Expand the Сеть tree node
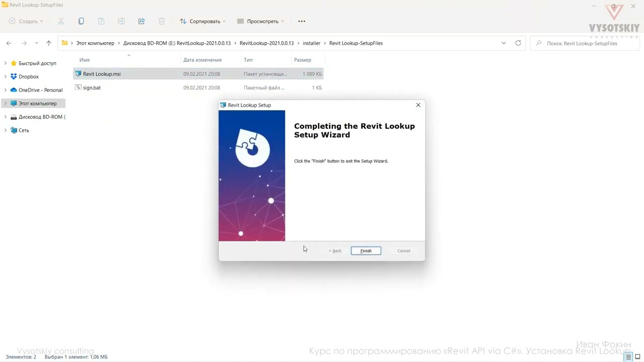The height and width of the screenshot is (362, 644). point(5,130)
